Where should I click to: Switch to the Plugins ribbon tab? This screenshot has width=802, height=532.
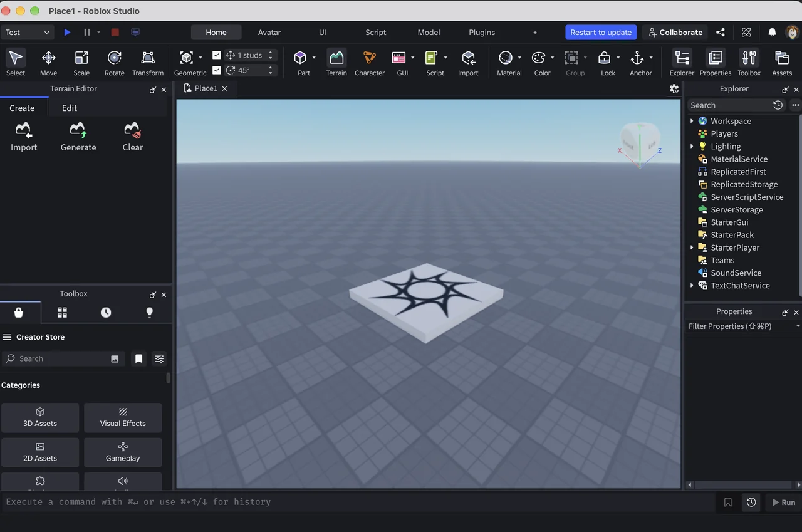pos(482,33)
